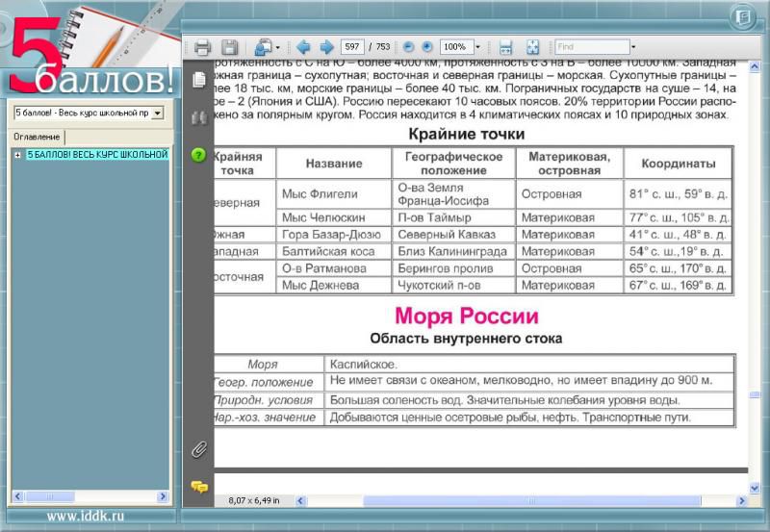The image size is (770, 532).
Task: Open the Attachments paperclip panel
Action: click(x=199, y=448)
